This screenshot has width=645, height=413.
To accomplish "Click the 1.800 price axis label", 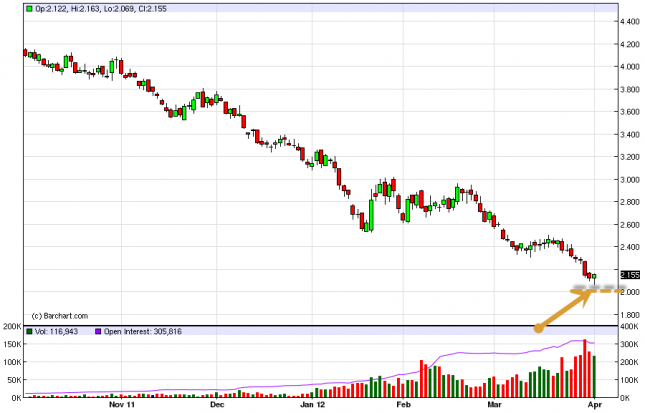I will [x=630, y=315].
